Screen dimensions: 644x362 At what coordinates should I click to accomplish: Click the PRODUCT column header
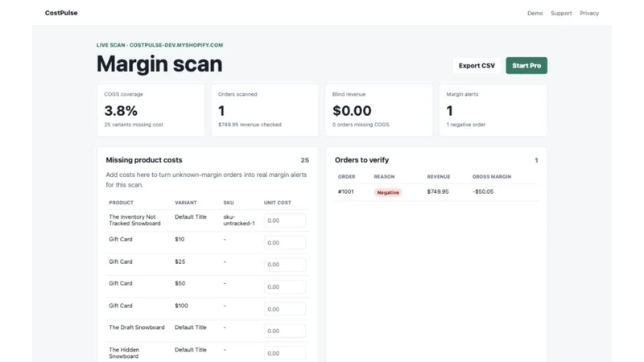121,203
